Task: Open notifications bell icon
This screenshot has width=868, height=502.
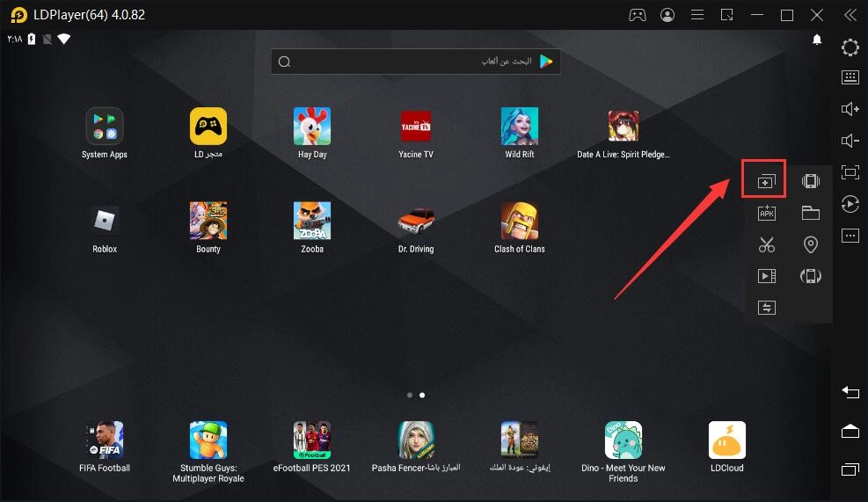Action: pyautogui.click(x=816, y=40)
